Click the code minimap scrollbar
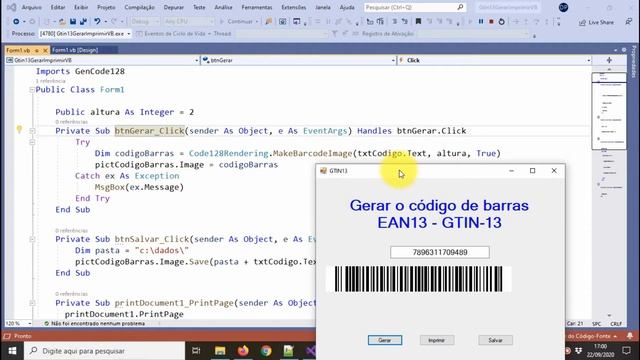 click(609, 192)
